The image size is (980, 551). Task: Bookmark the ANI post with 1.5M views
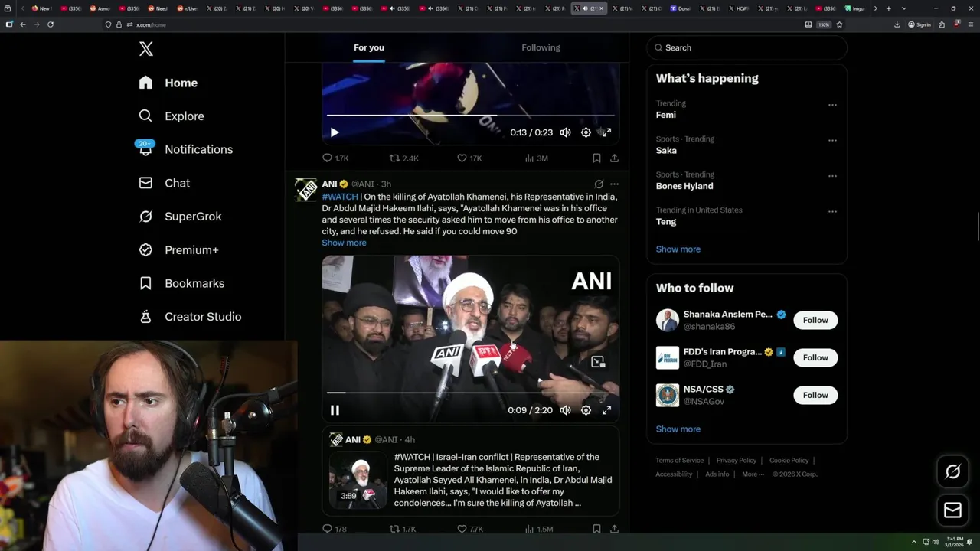tap(596, 529)
